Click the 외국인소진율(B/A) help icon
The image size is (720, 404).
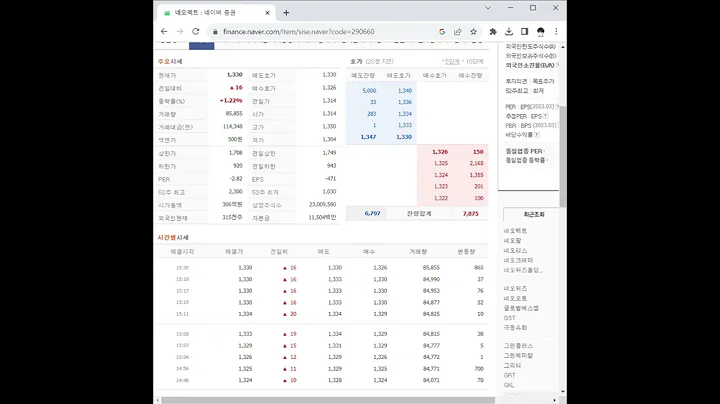(x=557, y=65)
